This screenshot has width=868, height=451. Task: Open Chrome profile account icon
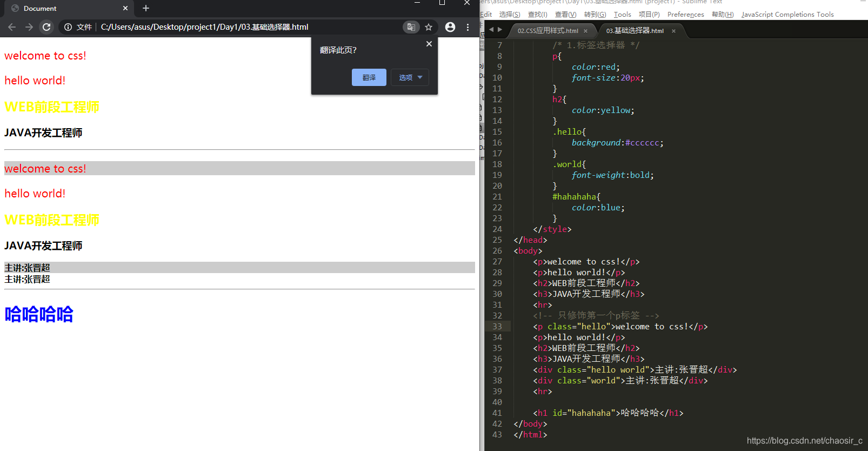click(x=450, y=27)
